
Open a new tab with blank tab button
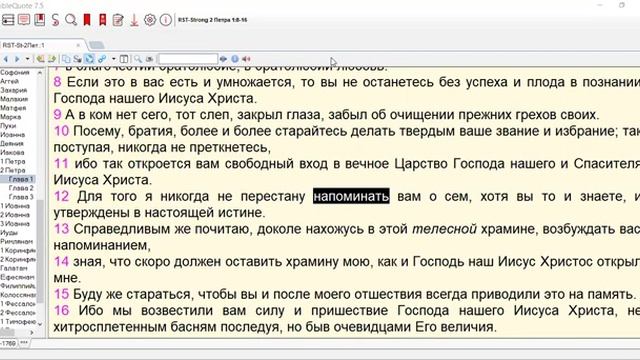pos(96,45)
